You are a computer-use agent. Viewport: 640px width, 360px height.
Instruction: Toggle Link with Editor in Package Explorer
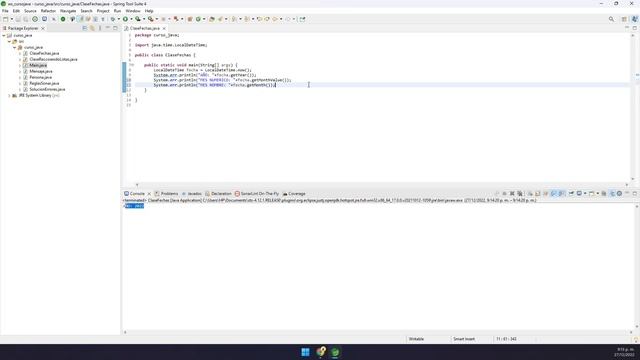click(x=92, y=28)
